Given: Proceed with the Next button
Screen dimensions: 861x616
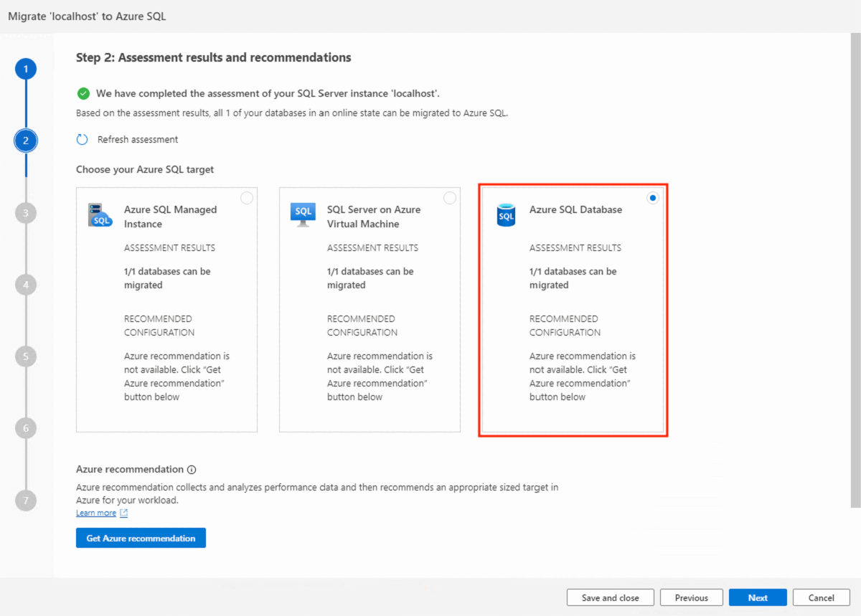Looking at the screenshot, I should [758, 597].
